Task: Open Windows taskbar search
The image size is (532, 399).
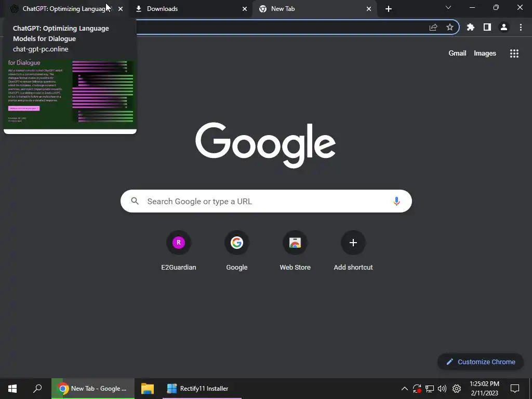Action: coord(37,389)
